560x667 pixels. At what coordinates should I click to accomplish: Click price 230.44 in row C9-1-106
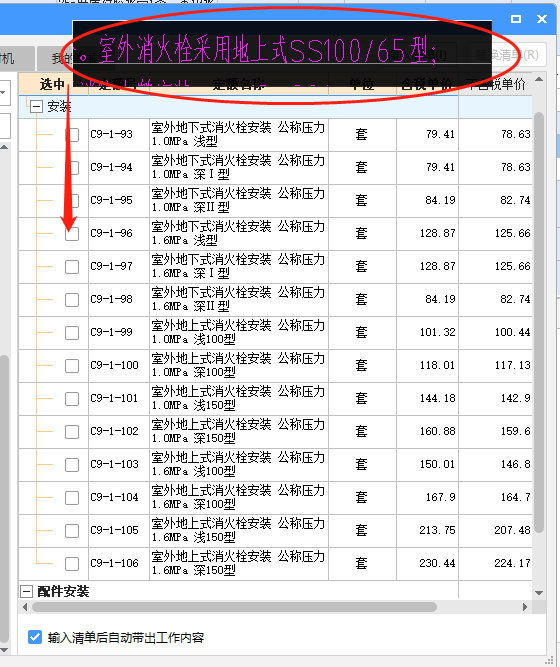437,563
